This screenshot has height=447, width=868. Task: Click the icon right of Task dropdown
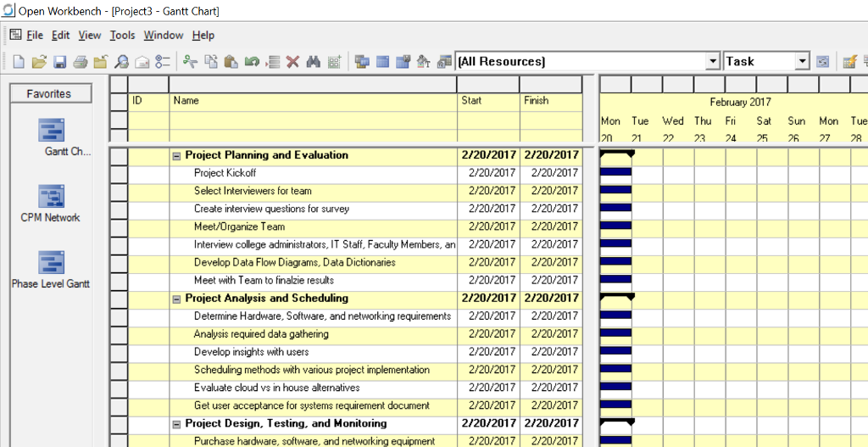pos(822,61)
